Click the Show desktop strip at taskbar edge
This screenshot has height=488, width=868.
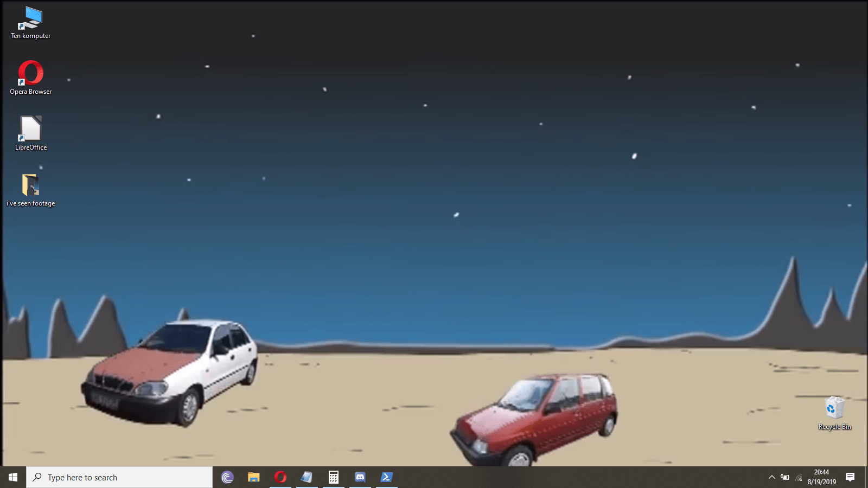[x=866, y=477]
